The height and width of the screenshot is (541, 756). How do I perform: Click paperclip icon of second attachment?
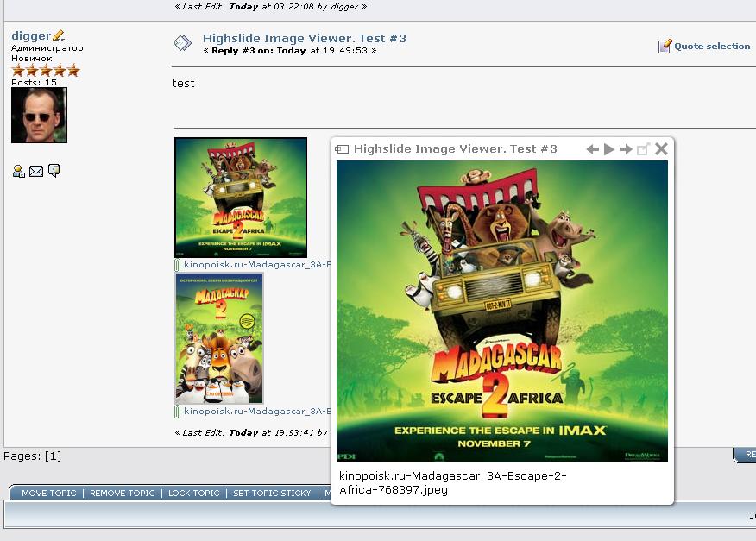[x=178, y=412]
